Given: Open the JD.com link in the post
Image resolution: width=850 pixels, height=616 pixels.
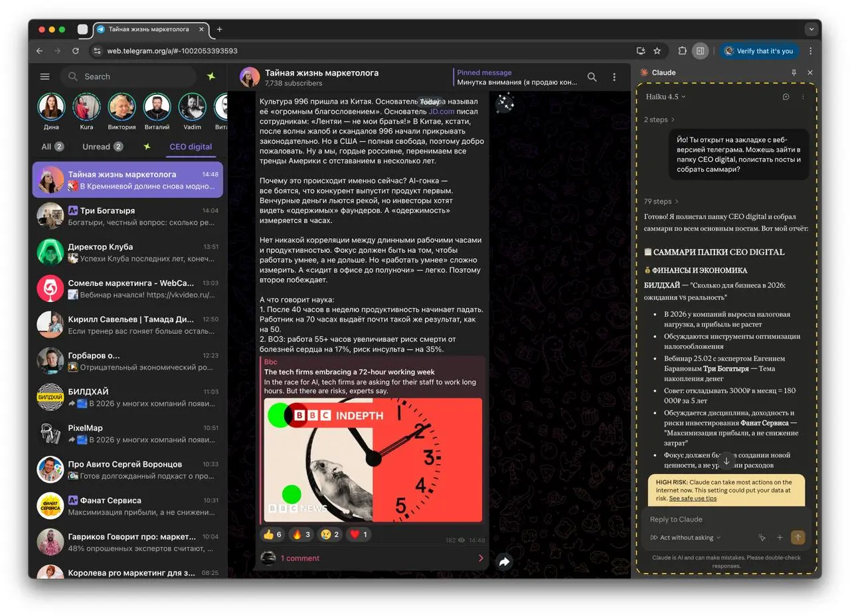Looking at the screenshot, I should (441, 112).
